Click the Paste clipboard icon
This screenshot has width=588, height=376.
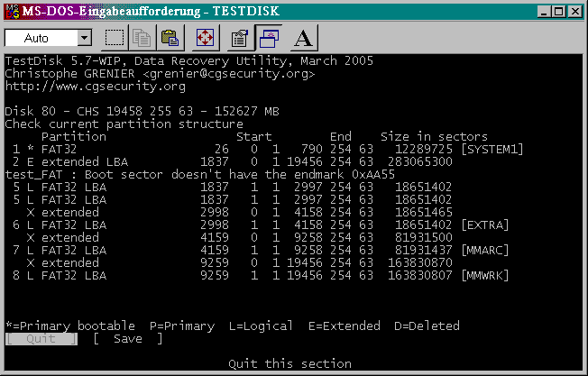(x=170, y=38)
